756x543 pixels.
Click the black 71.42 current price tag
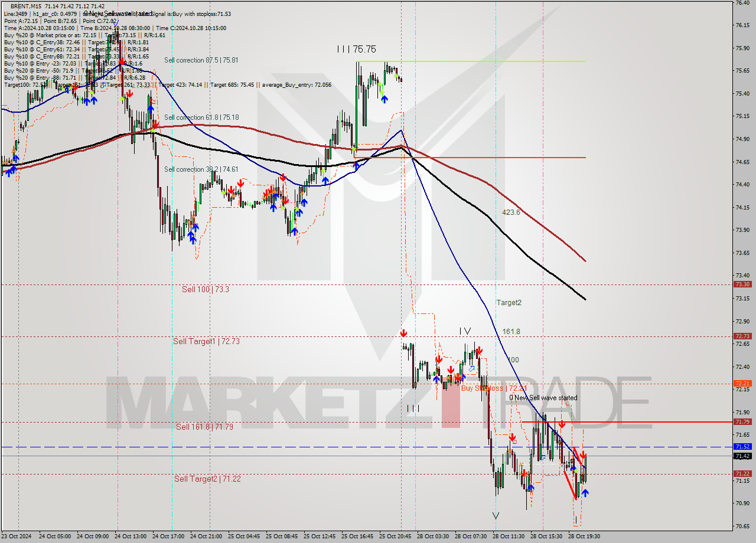pyautogui.click(x=742, y=456)
